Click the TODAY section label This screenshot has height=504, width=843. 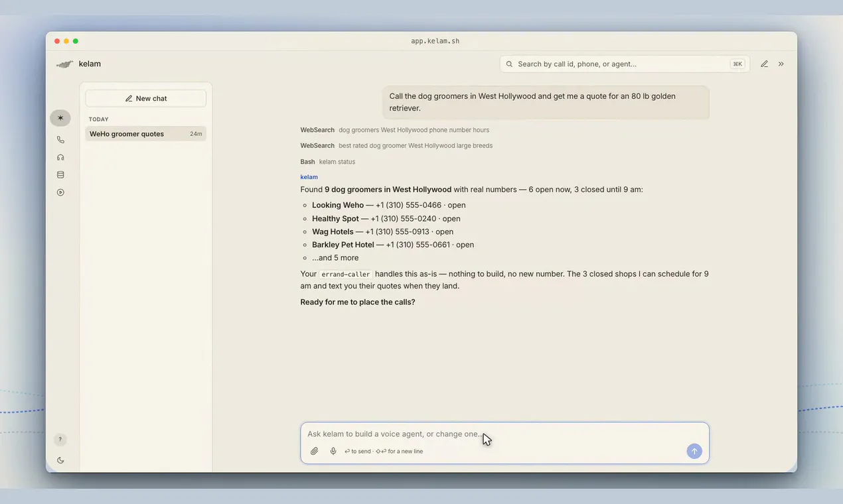coord(99,119)
